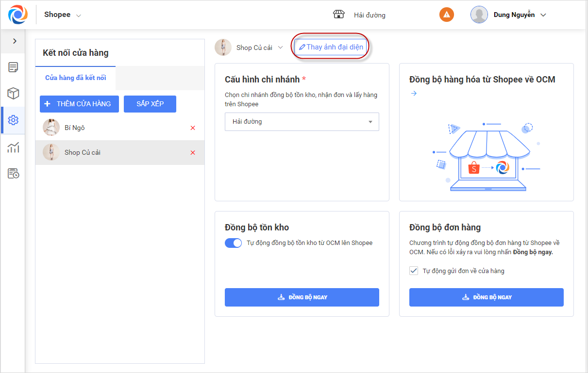Open the Hải đường branch combo box
This screenshot has height=373, width=588.
[302, 122]
